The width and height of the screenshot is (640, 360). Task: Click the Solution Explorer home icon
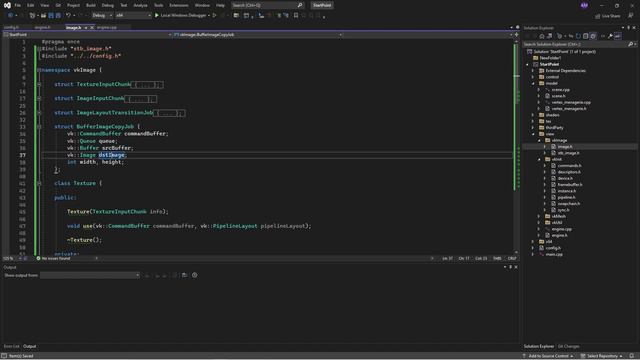542,36
